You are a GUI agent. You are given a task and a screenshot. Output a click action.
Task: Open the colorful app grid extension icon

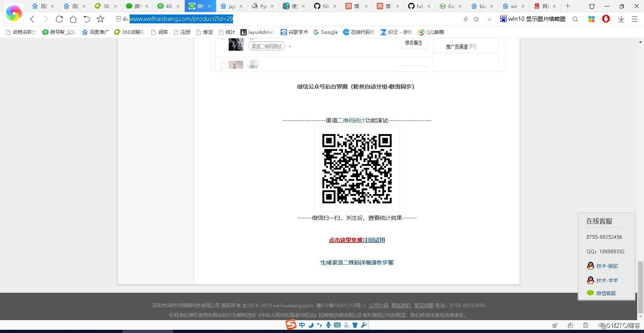(x=591, y=19)
